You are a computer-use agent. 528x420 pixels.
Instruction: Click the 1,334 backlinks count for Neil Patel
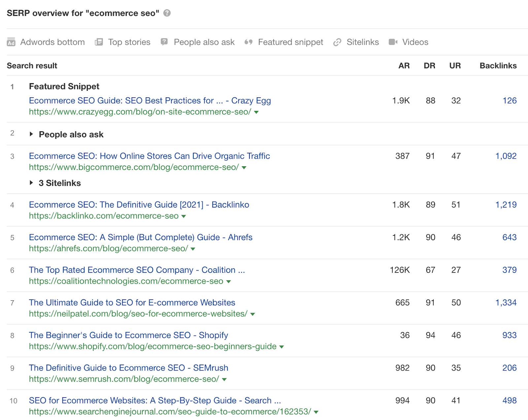(506, 303)
